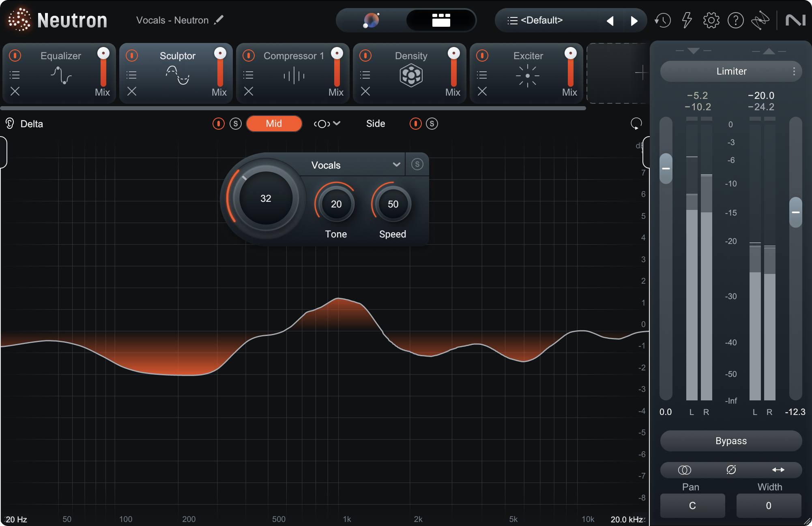812x526 pixels.
Task: Click the swap channels arrow icon
Action: [778, 470]
